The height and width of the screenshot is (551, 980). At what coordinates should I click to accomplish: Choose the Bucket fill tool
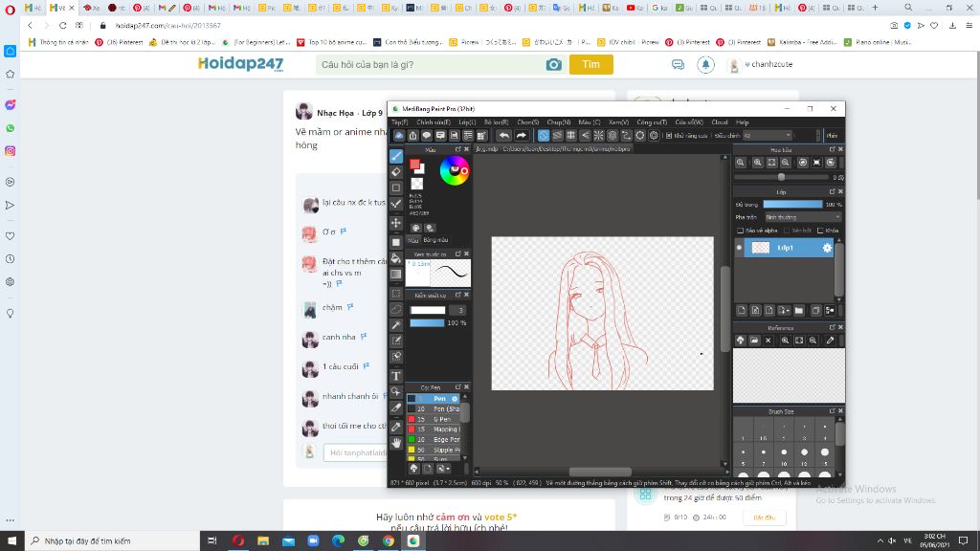coord(396,258)
